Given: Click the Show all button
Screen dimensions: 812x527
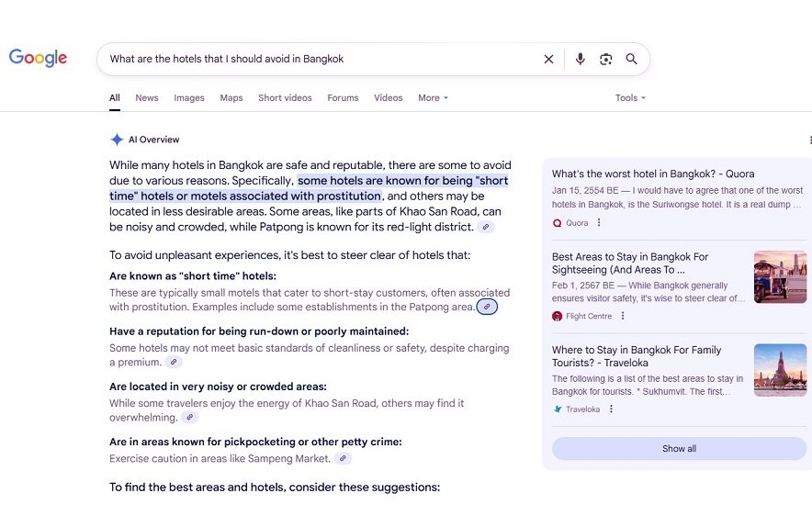Looking at the screenshot, I should tap(679, 449).
